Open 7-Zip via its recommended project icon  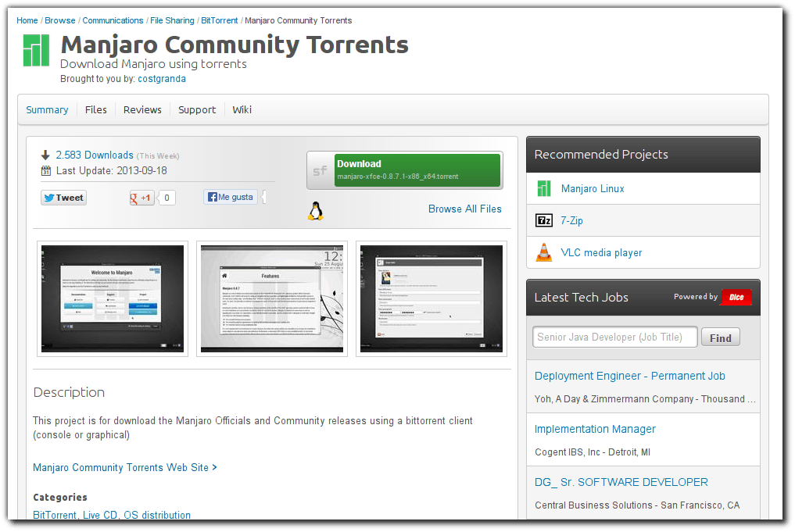tap(544, 220)
